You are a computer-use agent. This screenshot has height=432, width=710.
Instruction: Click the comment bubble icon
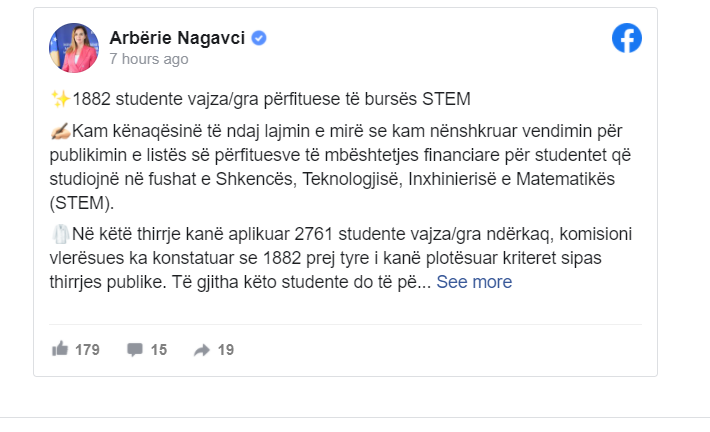(134, 350)
